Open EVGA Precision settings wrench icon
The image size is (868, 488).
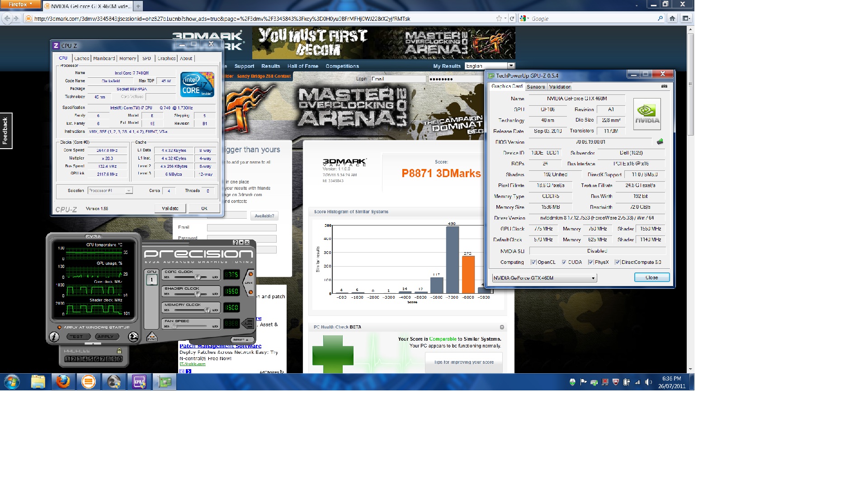133,337
